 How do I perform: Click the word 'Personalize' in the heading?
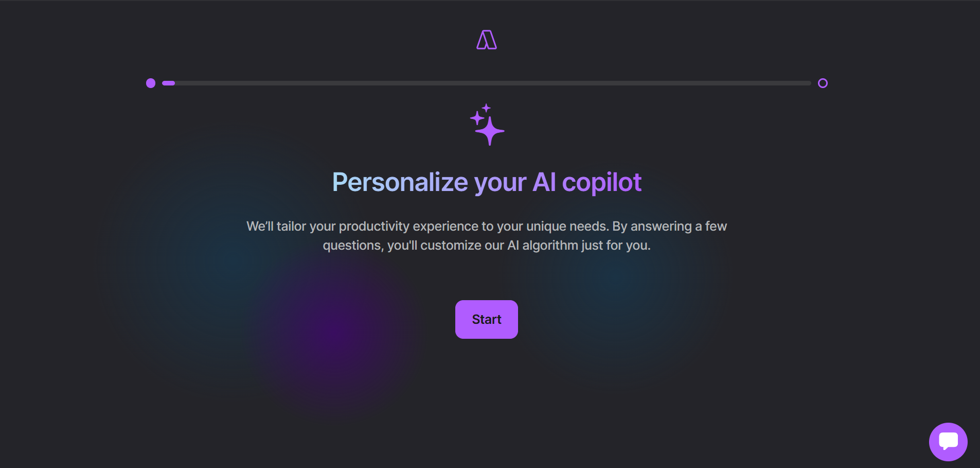pyautogui.click(x=400, y=182)
